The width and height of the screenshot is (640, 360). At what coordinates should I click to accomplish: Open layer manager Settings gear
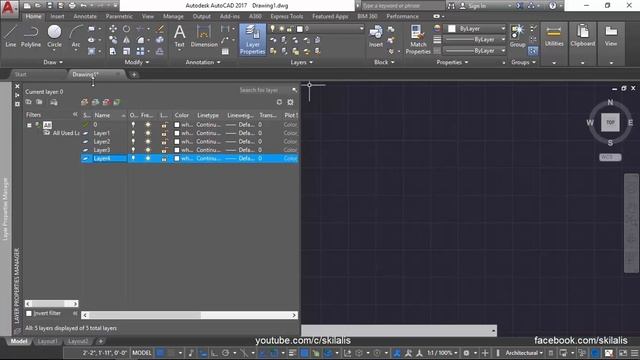[x=290, y=102]
